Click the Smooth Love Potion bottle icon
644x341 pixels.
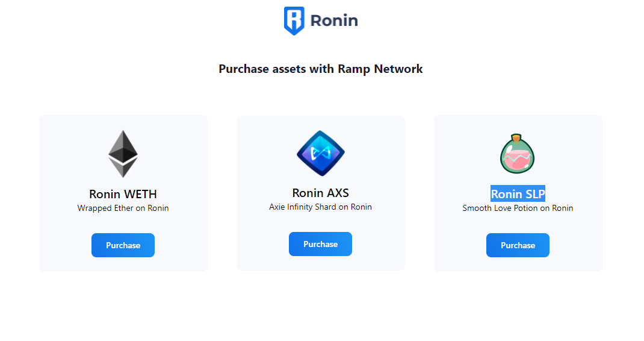(x=518, y=154)
